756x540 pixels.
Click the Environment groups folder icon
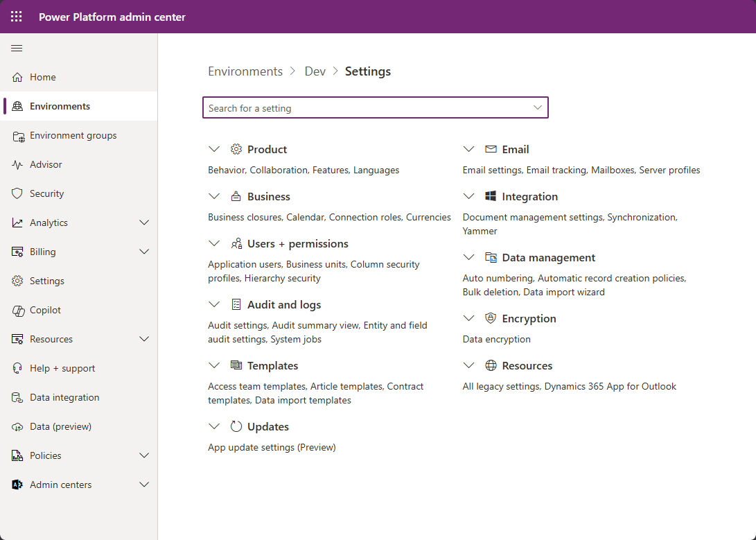point(18,137)
